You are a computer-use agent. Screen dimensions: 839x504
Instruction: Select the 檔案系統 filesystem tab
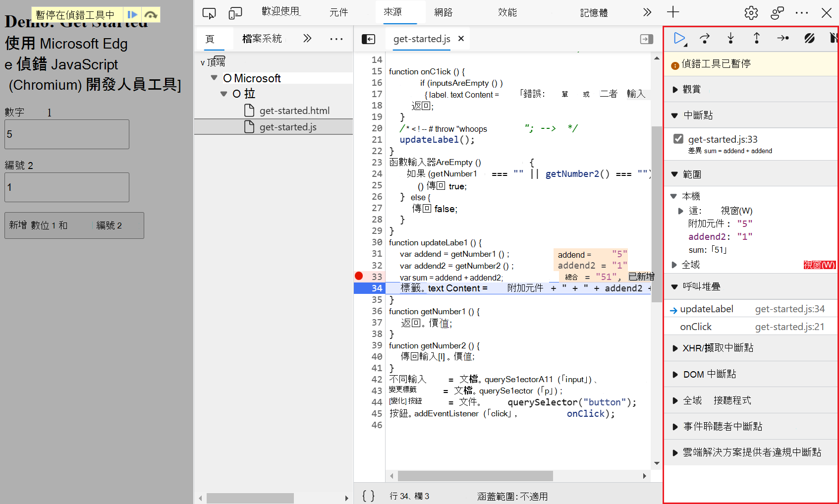coord(262,39)
